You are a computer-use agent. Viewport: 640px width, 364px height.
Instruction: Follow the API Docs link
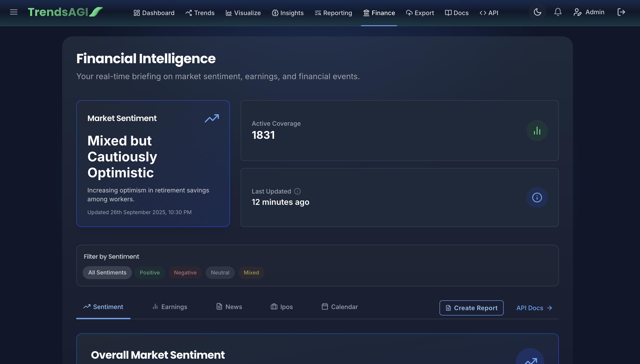click(x=534, y=308)
